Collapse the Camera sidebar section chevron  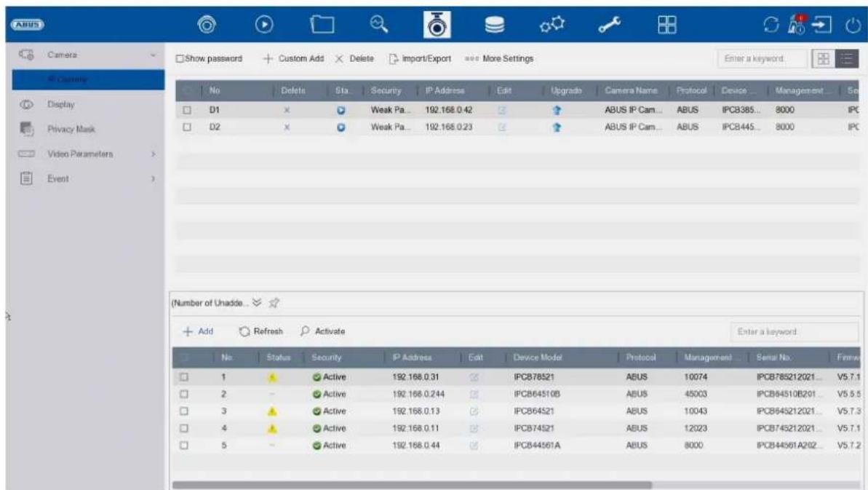point(153,55)
